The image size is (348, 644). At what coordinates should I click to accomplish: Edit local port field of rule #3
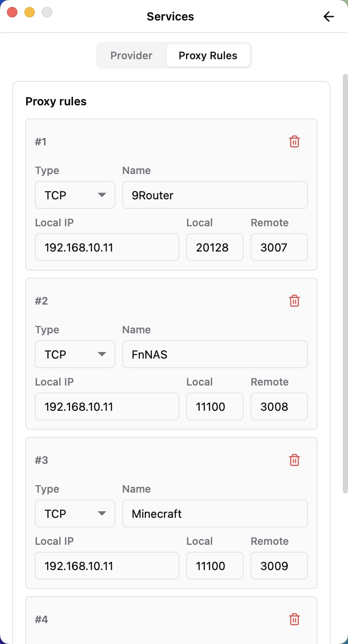tap(215, 566)
